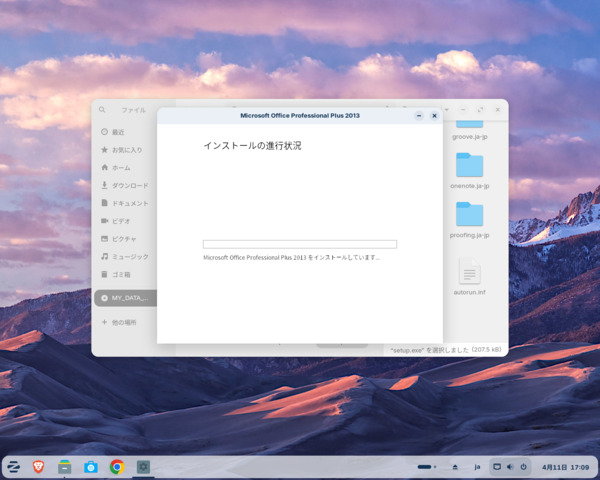Open the clock showing 4月11日 17:09
The width and height of the screenshot is (600, 480).
coord(566,467)
